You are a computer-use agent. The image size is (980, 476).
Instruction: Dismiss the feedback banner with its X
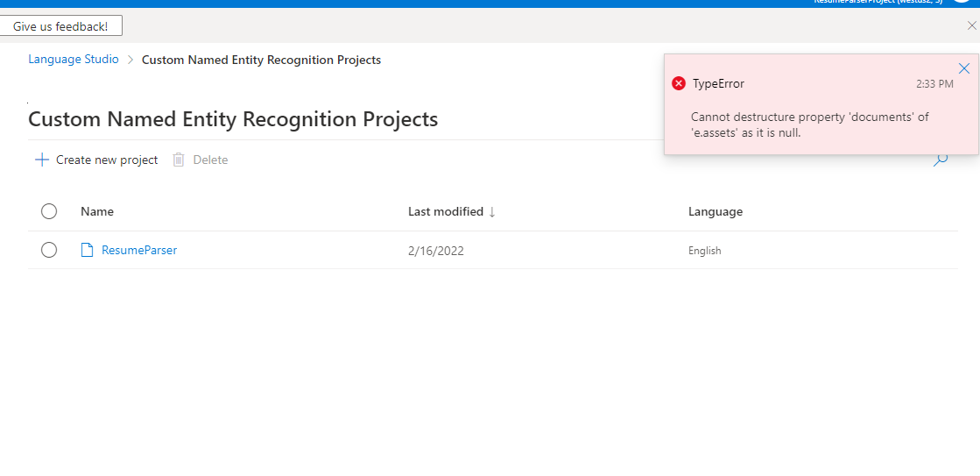[971, 25]
